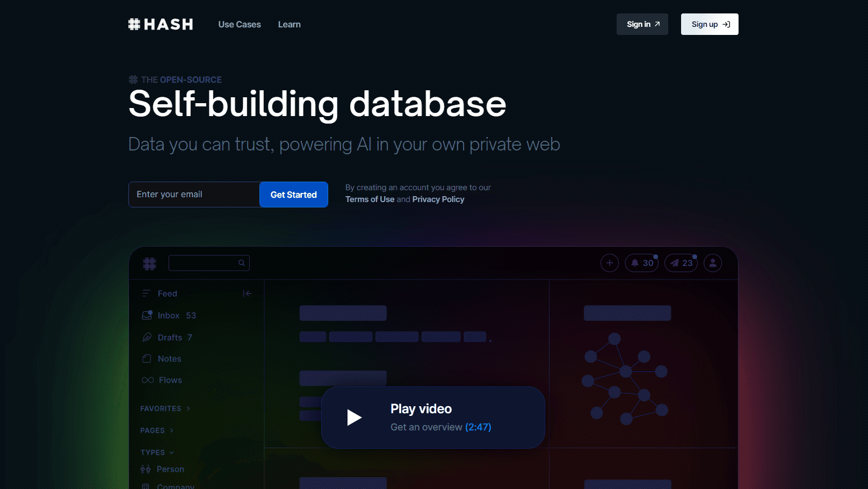Click the Sign up button
The image size is (868, 489).
coord(710,24)
